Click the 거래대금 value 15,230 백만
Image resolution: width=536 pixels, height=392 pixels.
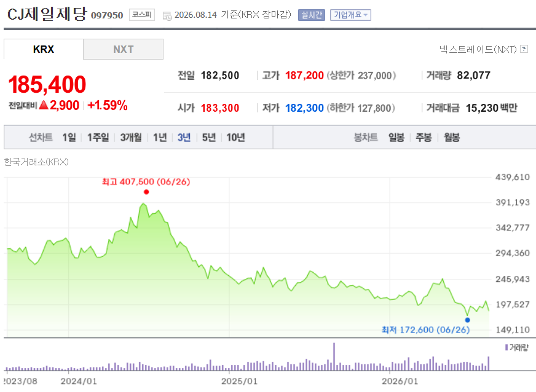coord(492,108)
